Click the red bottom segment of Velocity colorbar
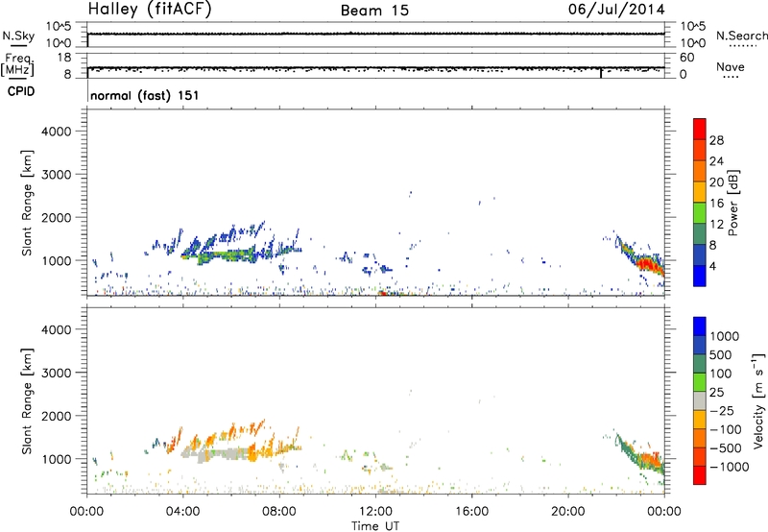The image size is (768, 532). (700, 475)
